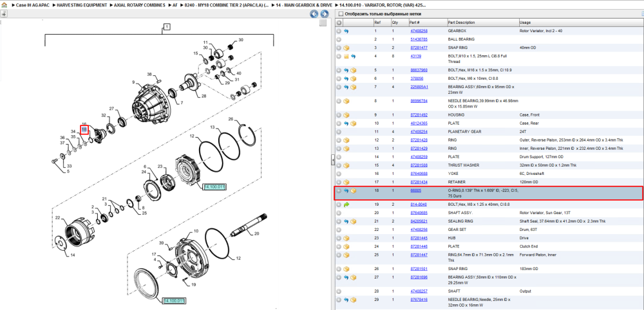Select 'PLANETARY GEAR' description text
The image size is (644, 310).
[x=464, y=132]
